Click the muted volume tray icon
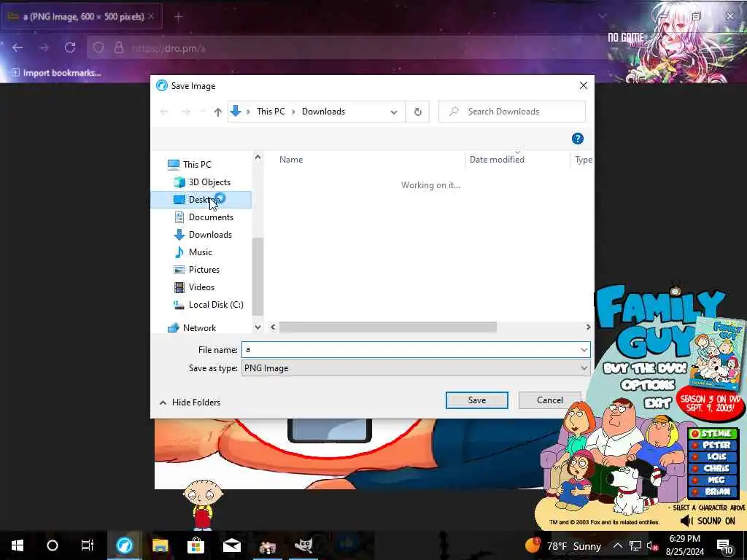 click(652, 545)
